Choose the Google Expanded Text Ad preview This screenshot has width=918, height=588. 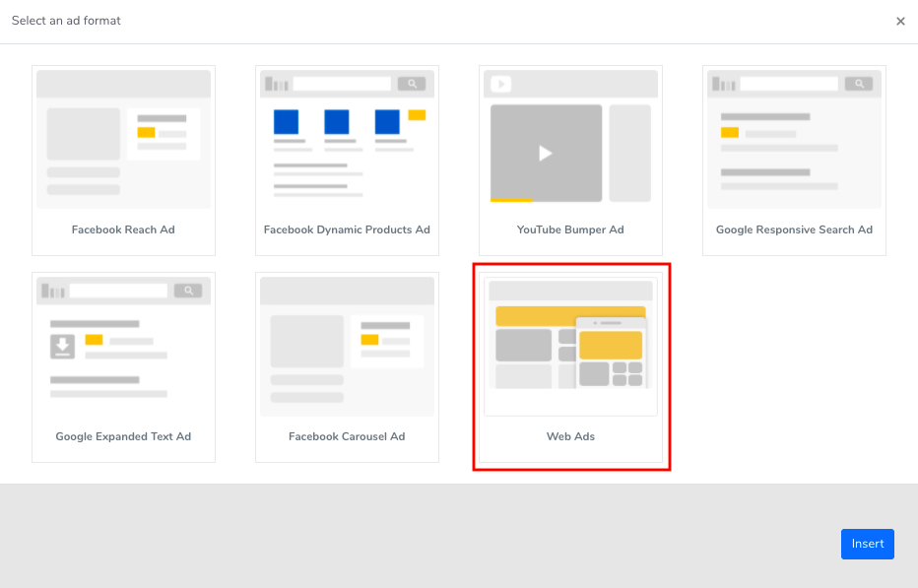coord(123,346)
